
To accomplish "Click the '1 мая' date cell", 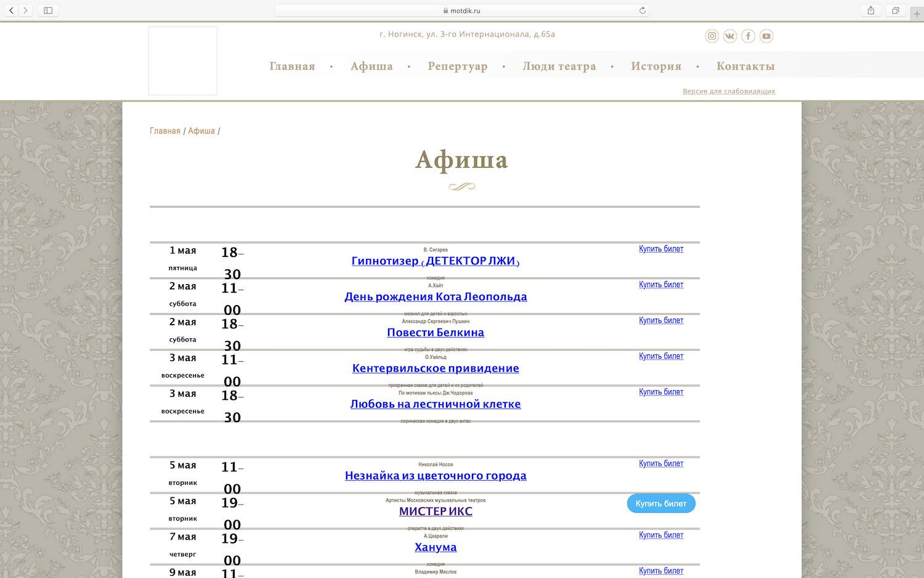I will (x=183, y=251).
